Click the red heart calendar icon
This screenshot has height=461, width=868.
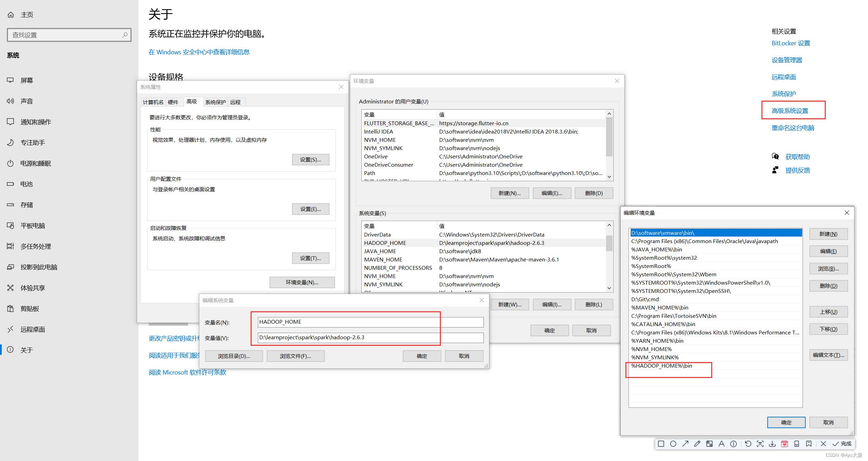coord(785,444)
